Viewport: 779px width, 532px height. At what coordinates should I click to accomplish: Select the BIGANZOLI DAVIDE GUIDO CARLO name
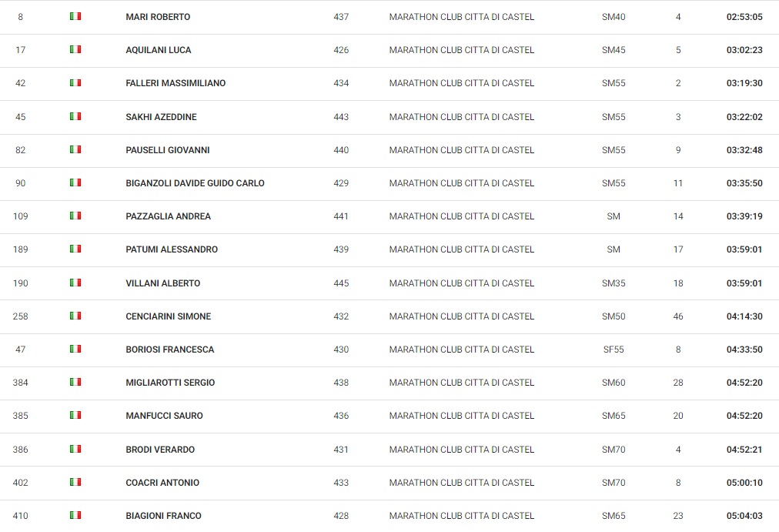coord(195,183)
